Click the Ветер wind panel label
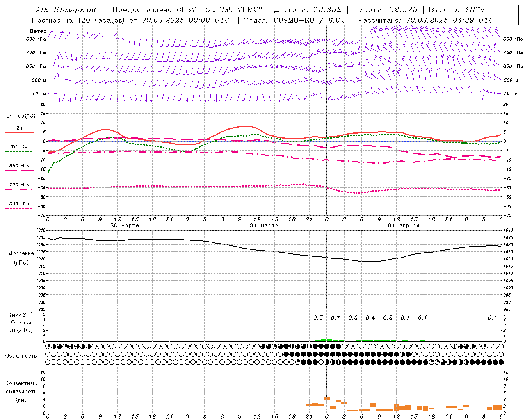Image resolution: width=525 pixels, height=420 pixels. tap(38, 31)
